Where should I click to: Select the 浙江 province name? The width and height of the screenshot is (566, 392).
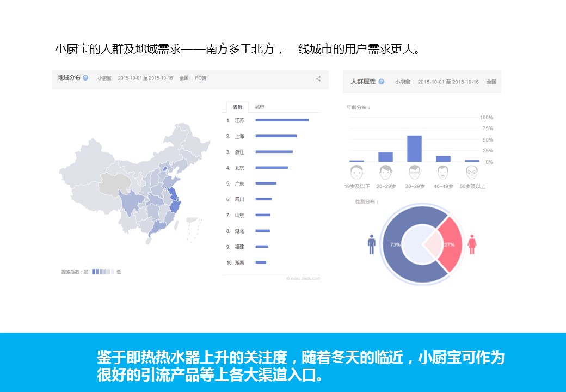[x=239, y=152]
